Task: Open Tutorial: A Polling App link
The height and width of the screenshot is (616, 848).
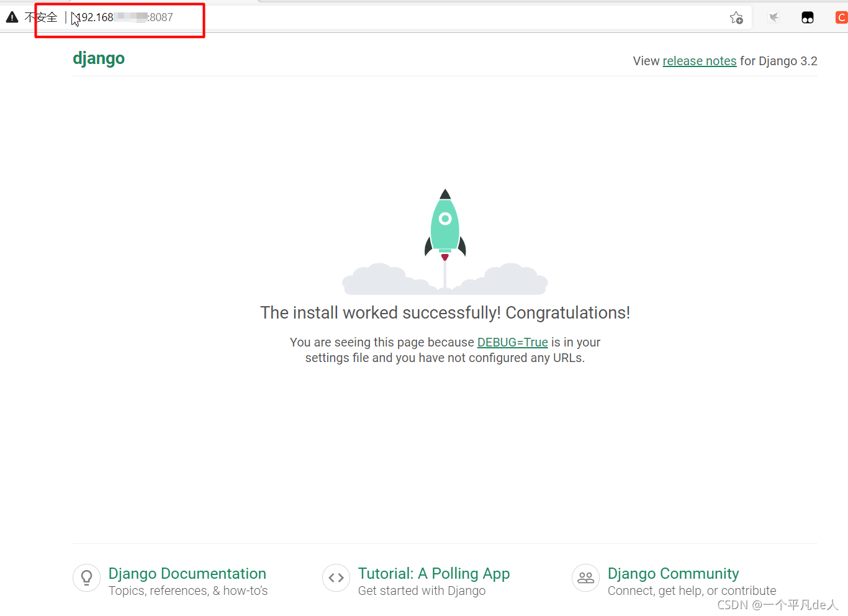Action: [434, 573]
